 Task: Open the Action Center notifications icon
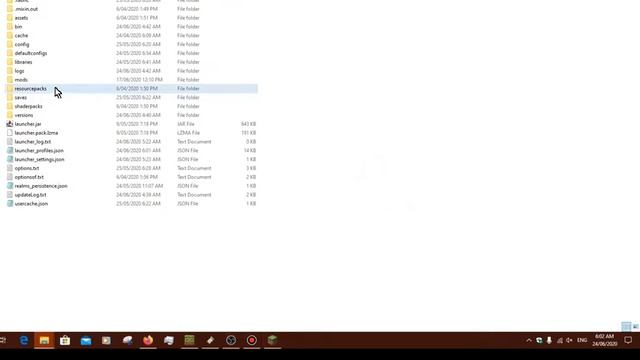point(628,340)
